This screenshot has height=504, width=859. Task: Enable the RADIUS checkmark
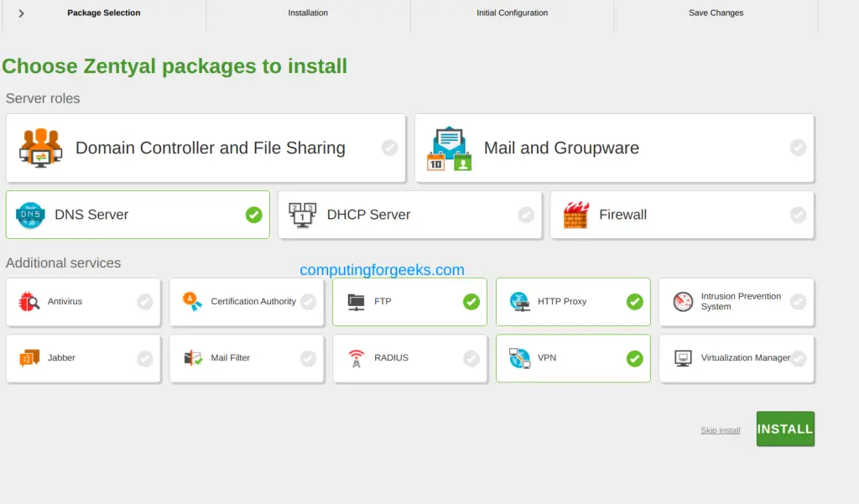[x=471, y=359]
